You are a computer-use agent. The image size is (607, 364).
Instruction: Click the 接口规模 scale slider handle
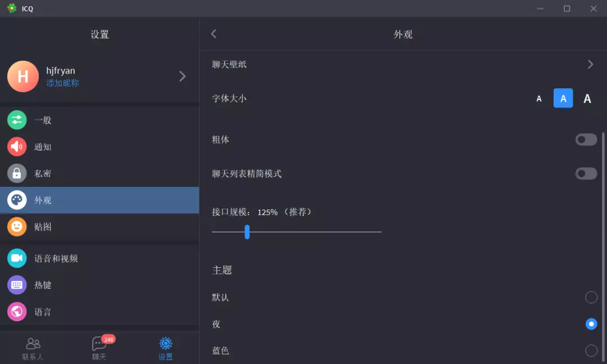pyautogui.click(x=247, y=231)
